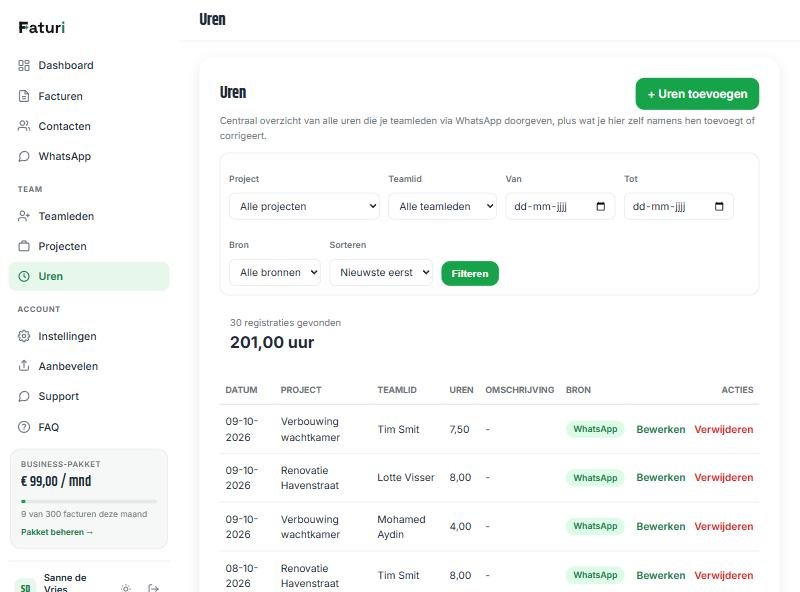Click the green Filteren button
800x592 pixels.
[470, 274]
